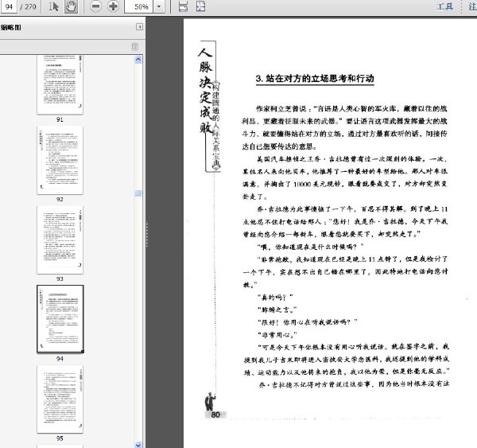Click the printed page number 80
The height and width of the screenshot is (448, 477).
[x=215, y=415]
